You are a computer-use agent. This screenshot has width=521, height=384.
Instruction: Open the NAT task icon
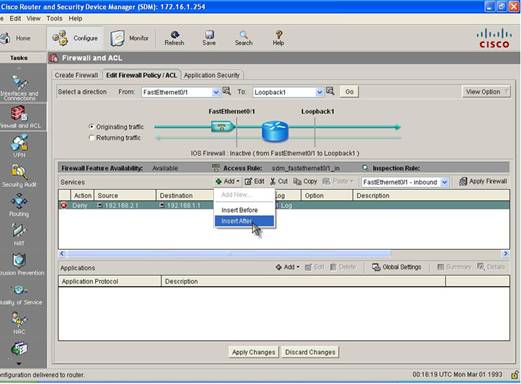coord(19,230)
